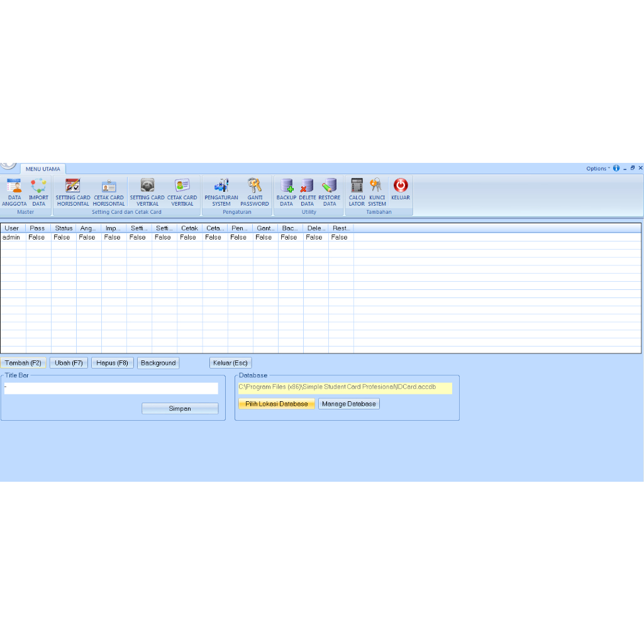The image size is (644, 644).
Task: Launch Cetak Card Horisontal
Action: pyautogui.click(x=109, y=192)
